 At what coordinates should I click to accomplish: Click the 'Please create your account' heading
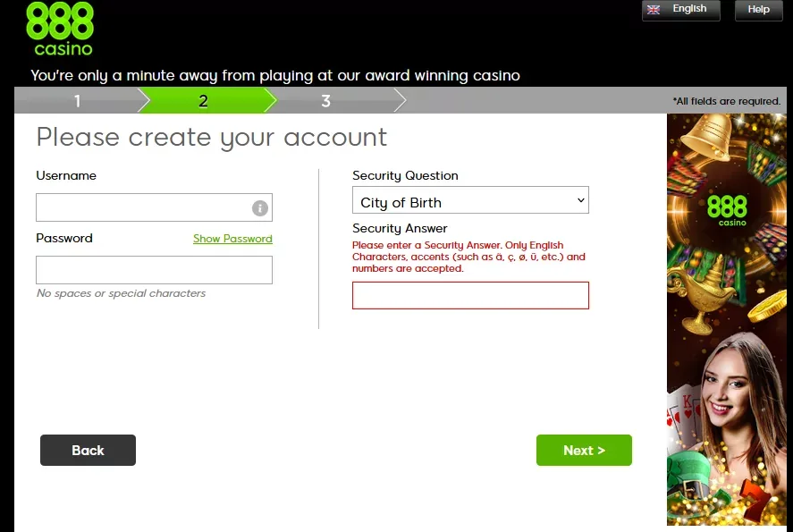coord(211,138)
